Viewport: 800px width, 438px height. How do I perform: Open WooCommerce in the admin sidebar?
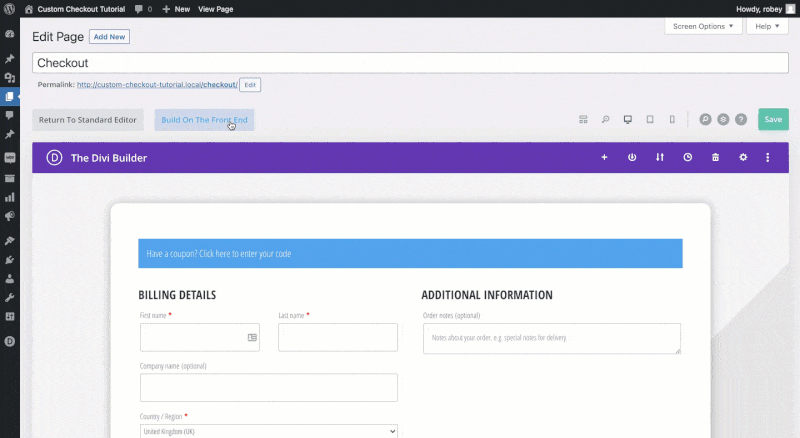click(9, 158)
